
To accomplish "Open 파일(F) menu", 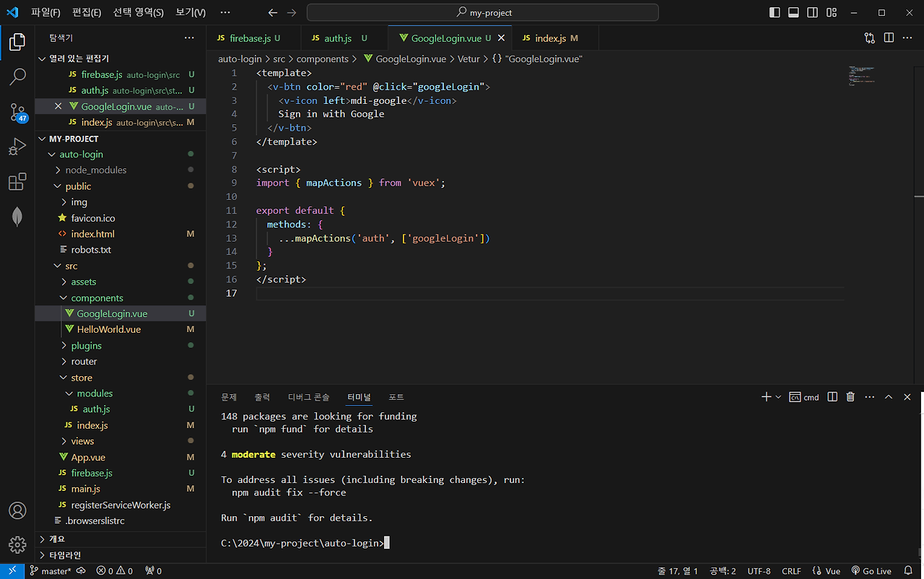I will pyautogui.click(x=45, y=12).
